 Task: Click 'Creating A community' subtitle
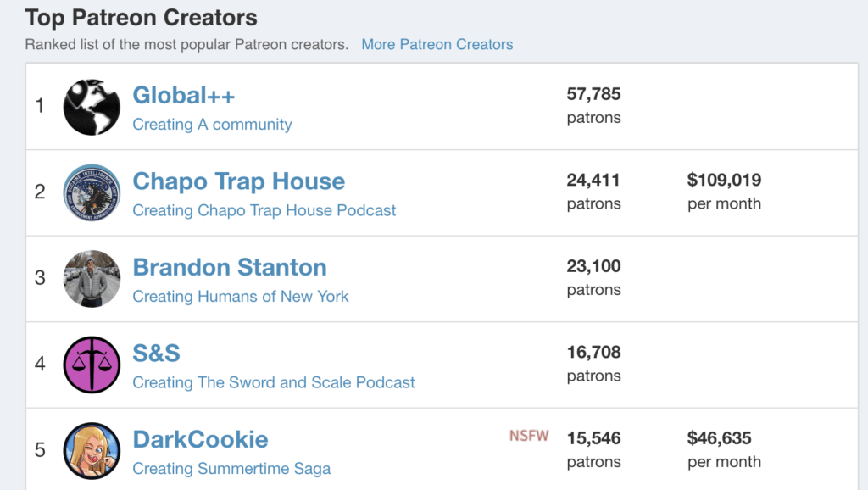(x=212, y=125)
